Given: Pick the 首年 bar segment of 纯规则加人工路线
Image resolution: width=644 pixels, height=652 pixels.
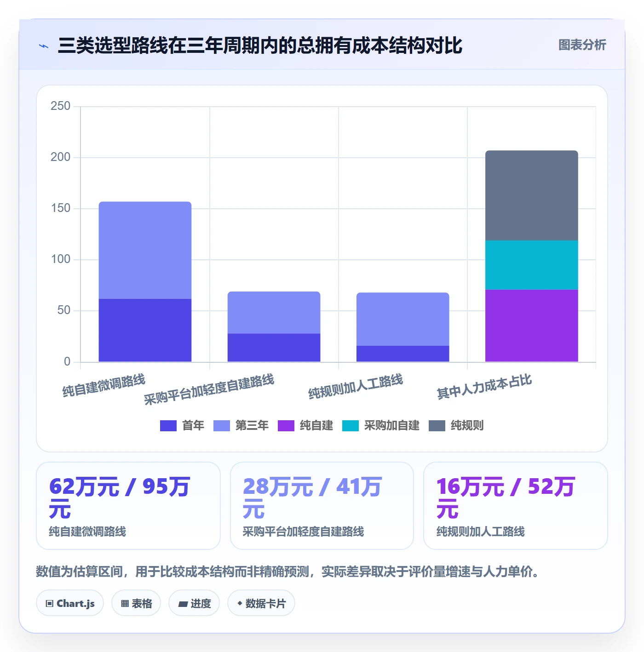Looking at the screenshot, I should coord(402,354).
